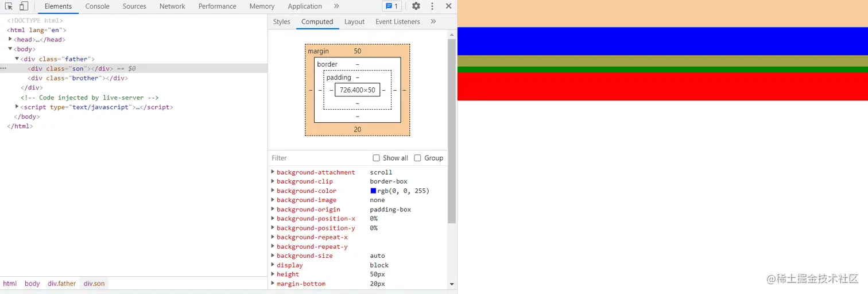The height and width of the screenshot is (294, 868).
Task: Click the DOCTYPE html line
Action: point(35,21)
